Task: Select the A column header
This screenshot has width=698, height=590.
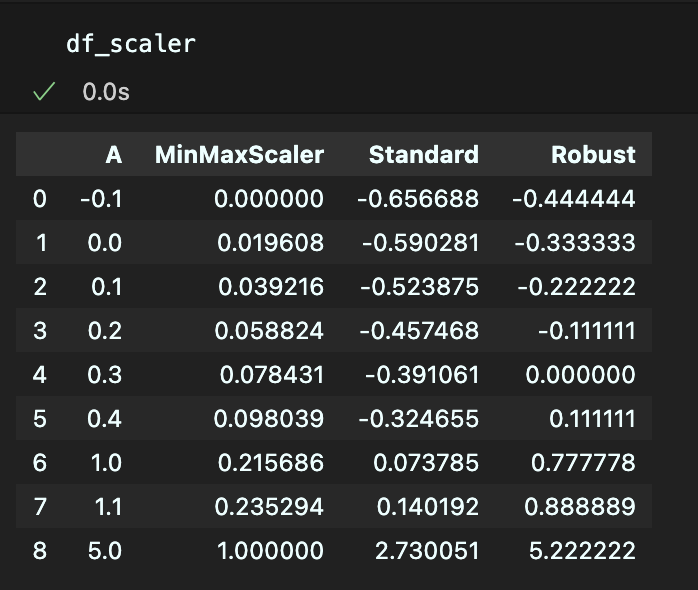Action: pos(114,155)
